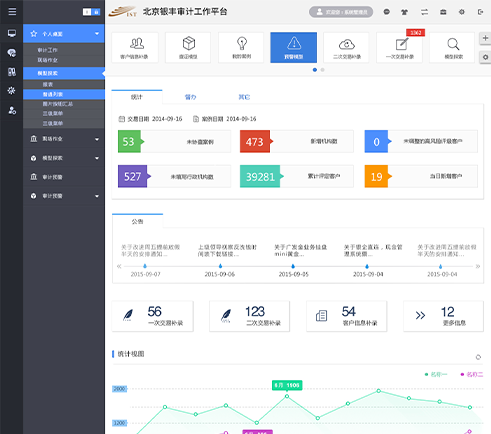The width and height of the screenshot is (491, 434).
Task: Click the welcome user pill in header
Action: point(341,12)
